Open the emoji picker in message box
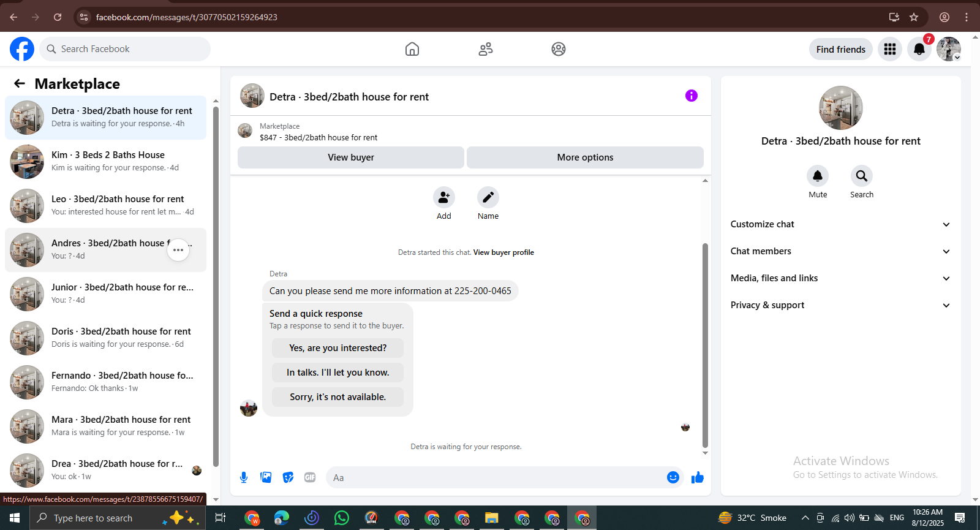Screen dimensions: 980x530 point(673,477)
